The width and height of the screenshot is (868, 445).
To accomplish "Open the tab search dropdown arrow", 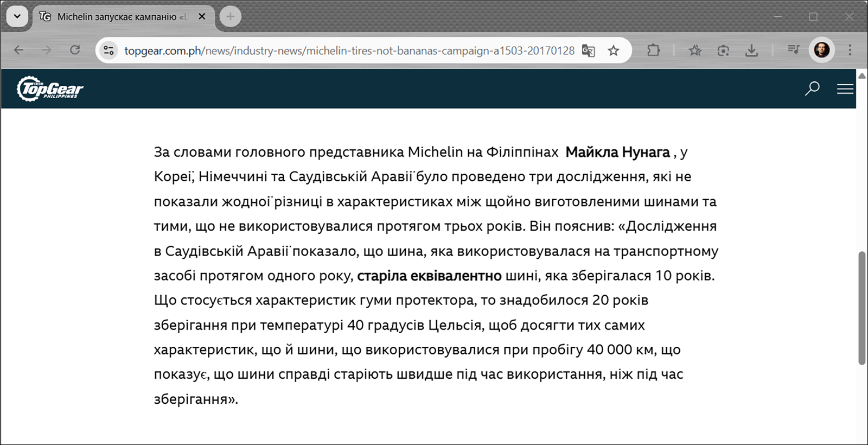I will (17, 16).
